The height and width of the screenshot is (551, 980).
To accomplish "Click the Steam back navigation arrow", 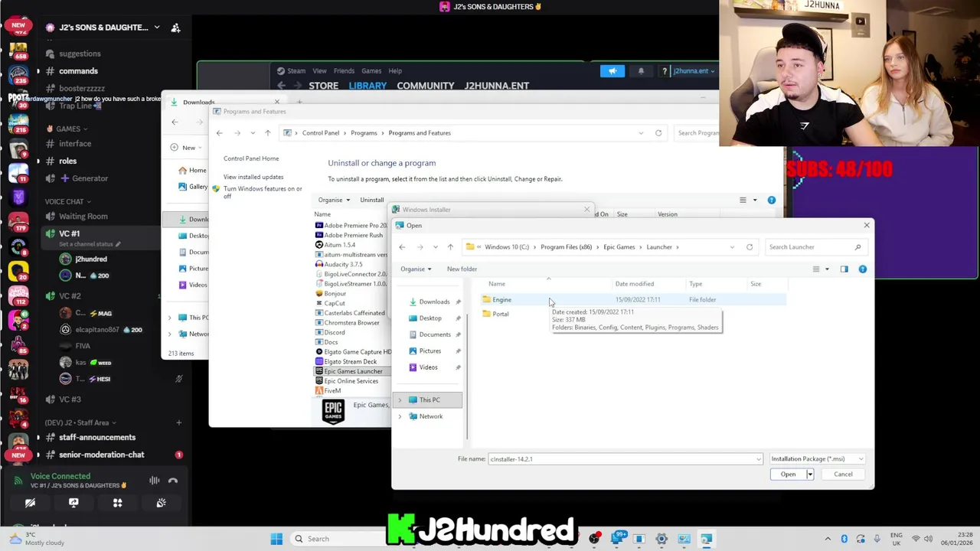I will (281, 86).
